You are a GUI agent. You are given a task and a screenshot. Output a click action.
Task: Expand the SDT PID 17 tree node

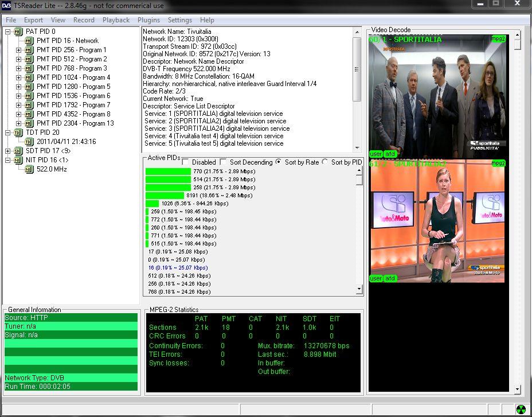click(x=8, y=151)
